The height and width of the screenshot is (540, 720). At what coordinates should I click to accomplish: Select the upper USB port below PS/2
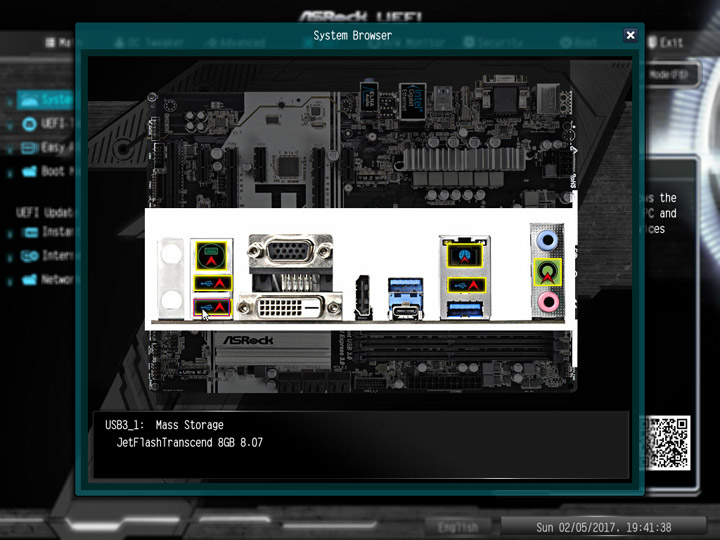[x=212, y=283]
